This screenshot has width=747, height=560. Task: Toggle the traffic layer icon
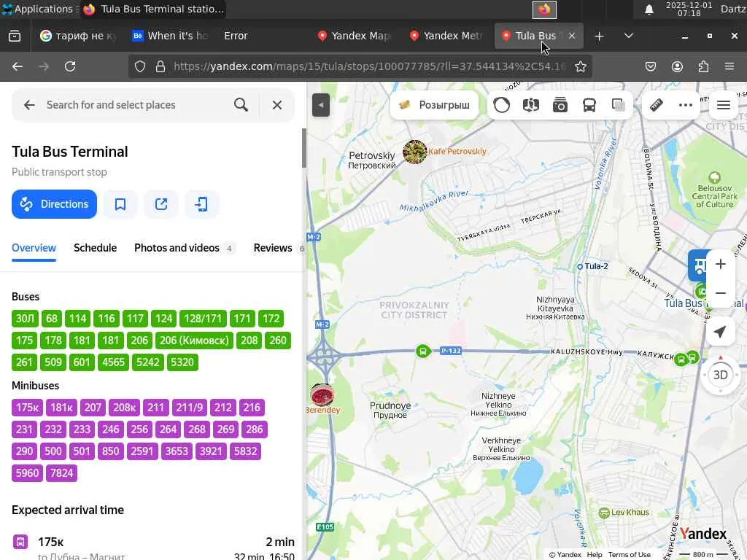[x=501, y=105]
